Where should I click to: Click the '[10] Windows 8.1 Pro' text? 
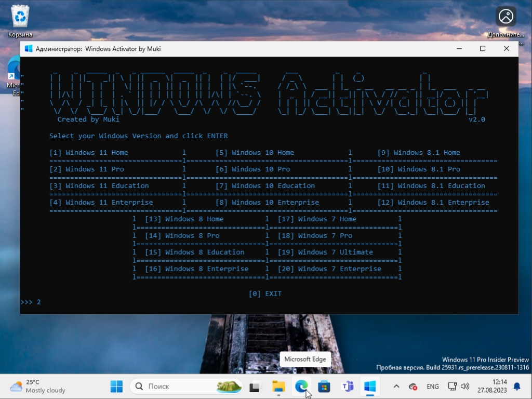(x=419, y=169)
